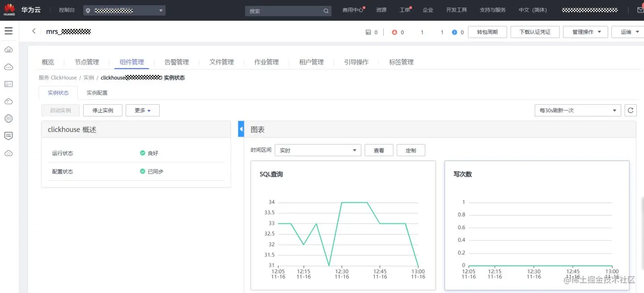
Task: Open the 实例配置 sub-tab
Action: pyautogui.click(x=97, y=93)
